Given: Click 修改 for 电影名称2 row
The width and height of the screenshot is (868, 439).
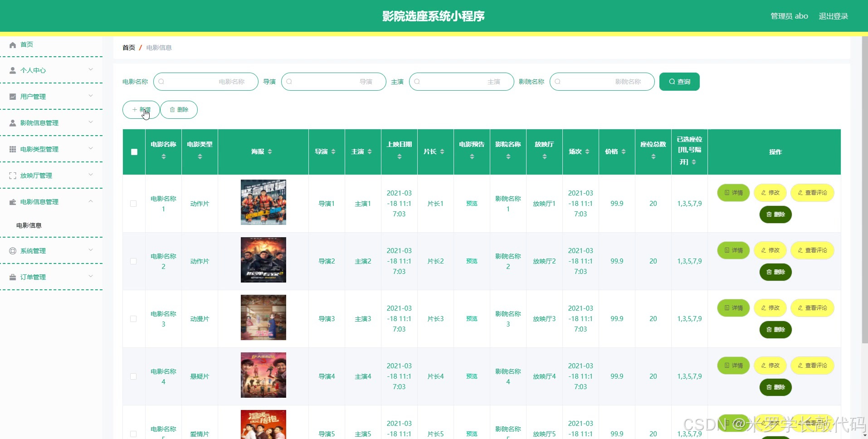Looking at the screenshot, I should 770,250.
